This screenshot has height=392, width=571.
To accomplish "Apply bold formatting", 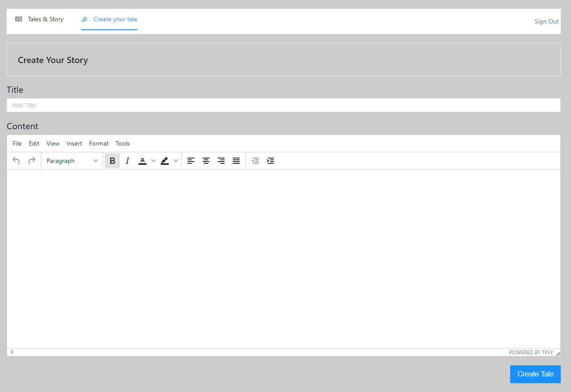I will (x=112, y=161).
